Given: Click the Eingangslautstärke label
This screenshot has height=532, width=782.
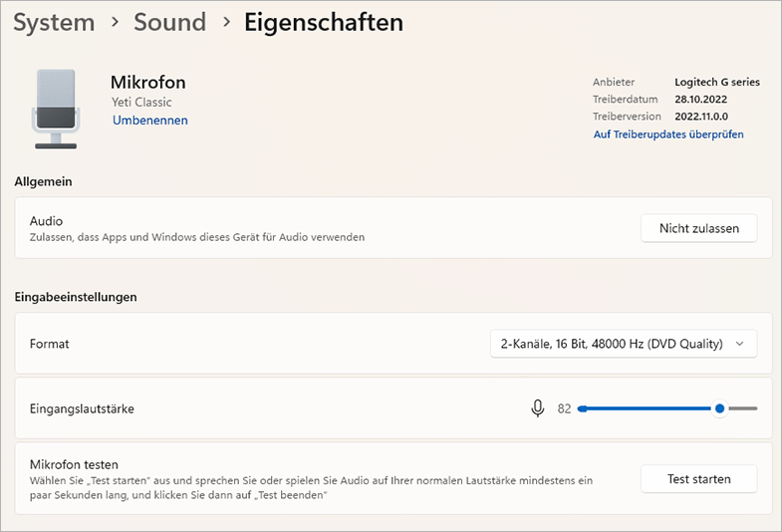Looking at the screenshot, I should coord(82,408).
